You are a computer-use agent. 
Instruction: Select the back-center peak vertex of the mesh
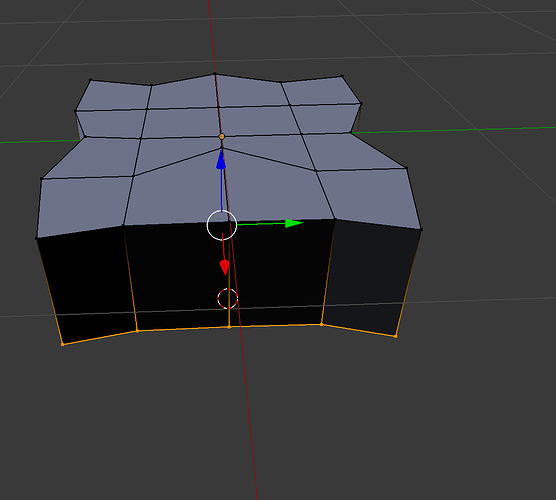coord(215,74)
